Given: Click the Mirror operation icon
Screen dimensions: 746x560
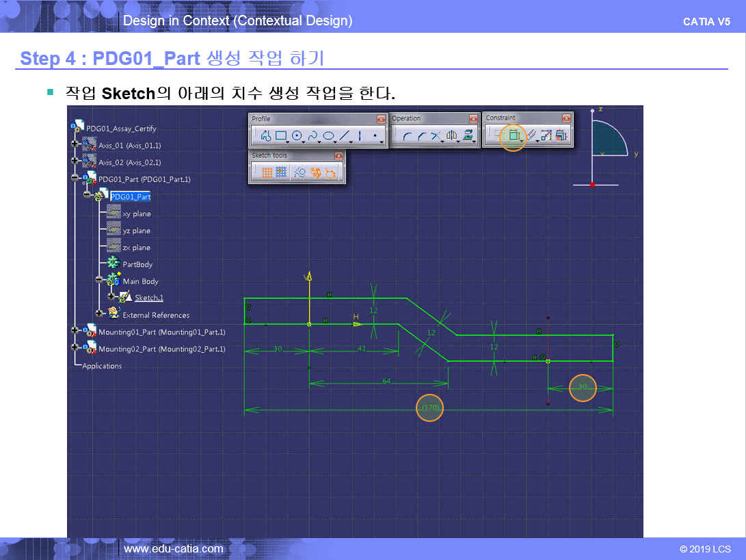Looking at the screenshot, I should [451, 136].
